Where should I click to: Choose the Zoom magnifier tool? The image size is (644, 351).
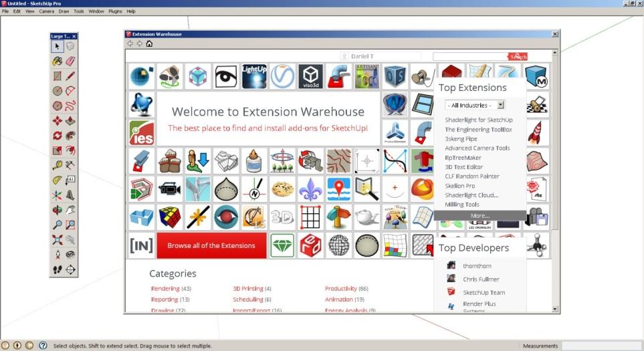(57, 225)
